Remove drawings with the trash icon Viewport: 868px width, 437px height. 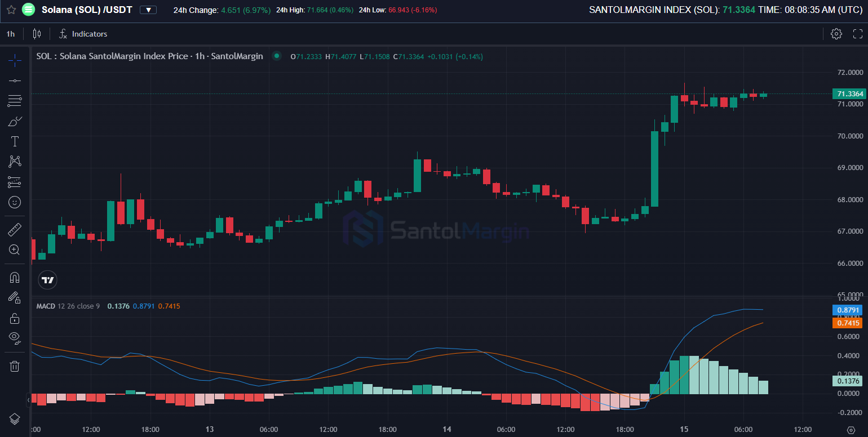pyautogui.click(x=15, y=366)
